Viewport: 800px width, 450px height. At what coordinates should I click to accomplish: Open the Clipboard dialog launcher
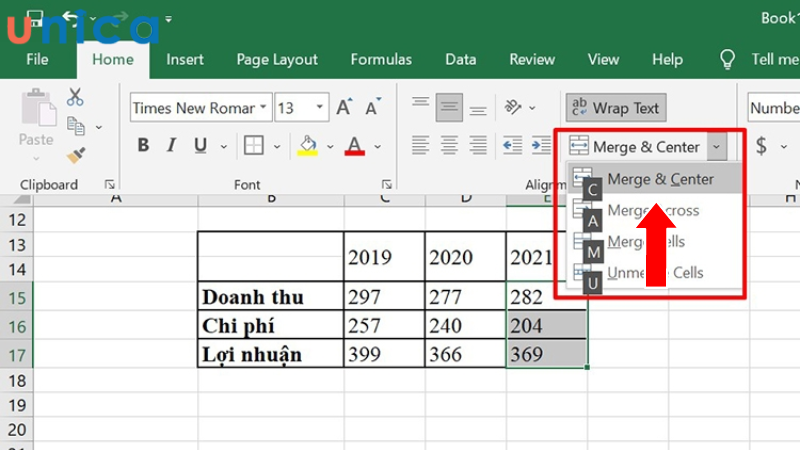click(109, 184)
